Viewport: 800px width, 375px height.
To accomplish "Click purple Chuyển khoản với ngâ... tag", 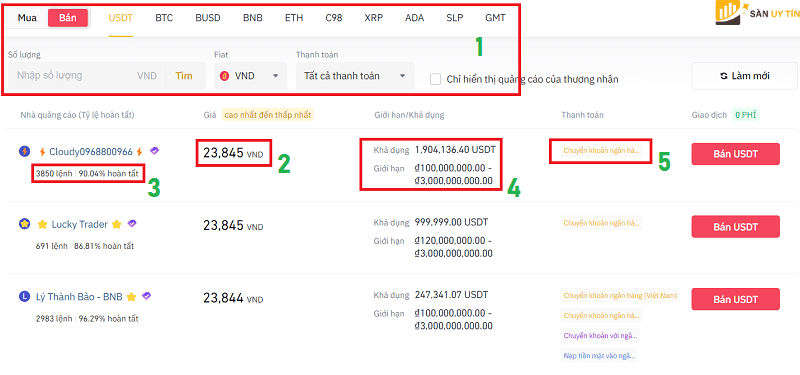I will pyautogui.click(x=600, y=336).
